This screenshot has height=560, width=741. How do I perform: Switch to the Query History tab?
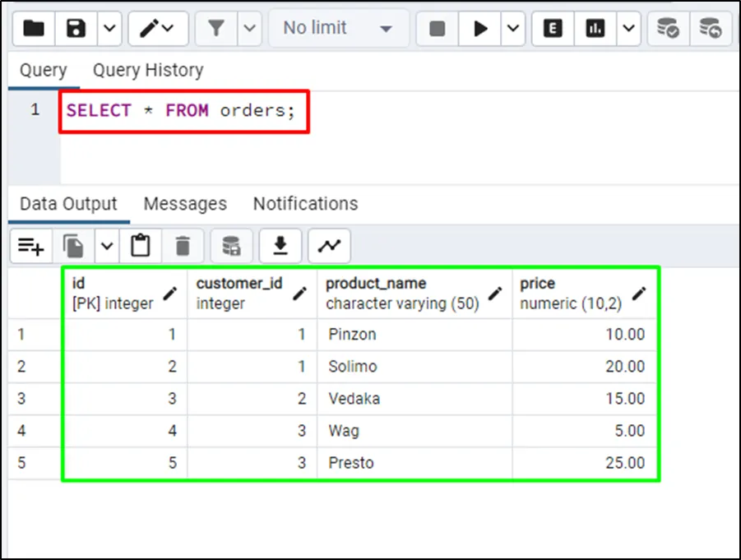coord(147,71)
